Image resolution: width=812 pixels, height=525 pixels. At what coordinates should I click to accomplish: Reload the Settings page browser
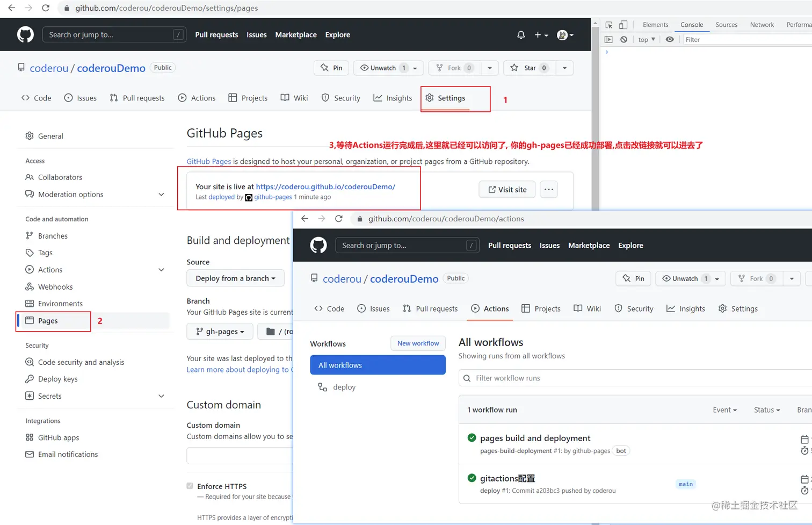tap(46, 8)
